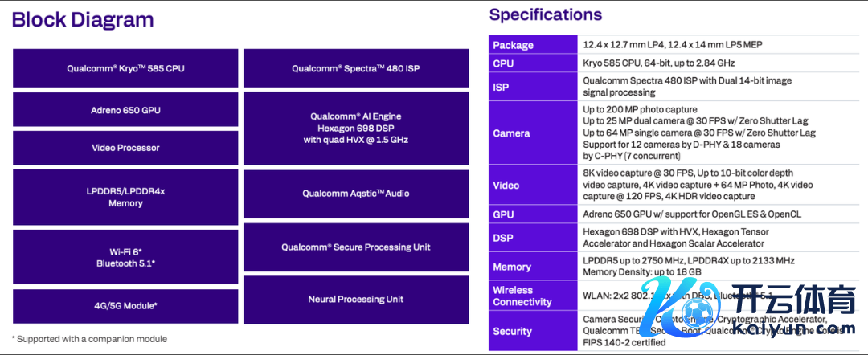Click the 4G/5G Module block
This screenshot has height=355, width=868.
coord(125,305)
